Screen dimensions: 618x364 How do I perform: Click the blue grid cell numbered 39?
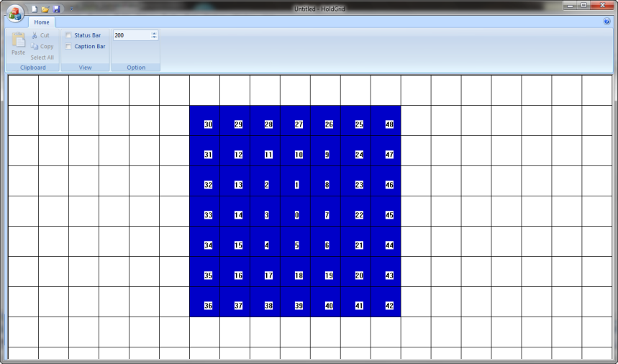click(x=295, y=301)
